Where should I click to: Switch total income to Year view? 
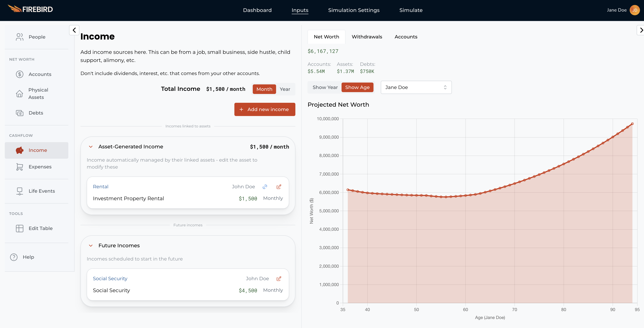coord(285,89)
